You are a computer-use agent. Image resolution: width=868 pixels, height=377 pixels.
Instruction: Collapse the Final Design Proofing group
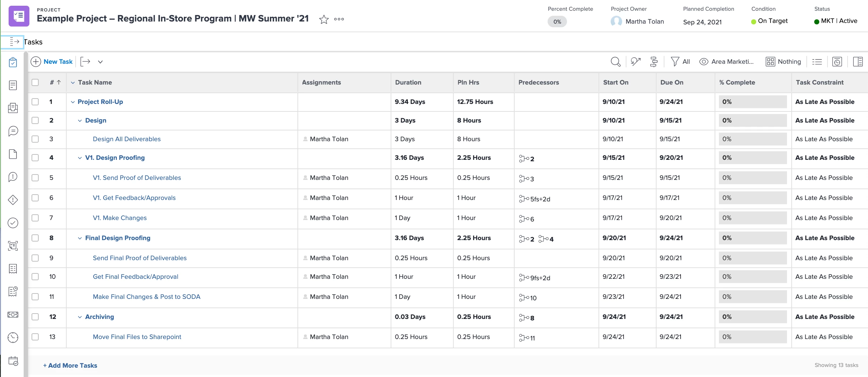80,238
